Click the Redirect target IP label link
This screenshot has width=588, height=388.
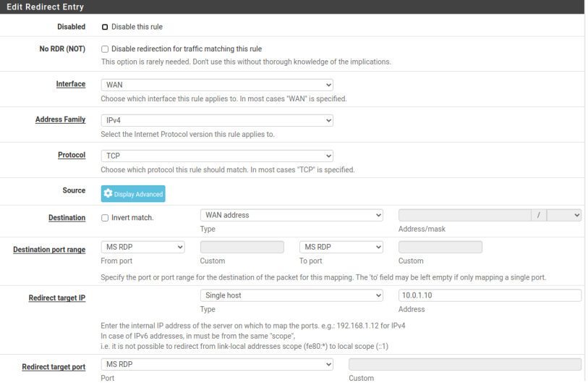coord(57,298)
